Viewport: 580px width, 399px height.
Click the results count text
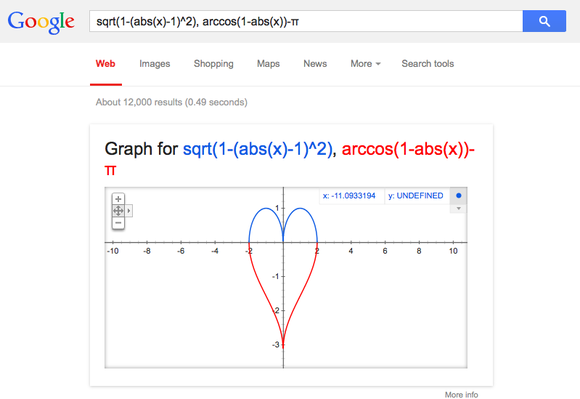[x=172, y=102]
